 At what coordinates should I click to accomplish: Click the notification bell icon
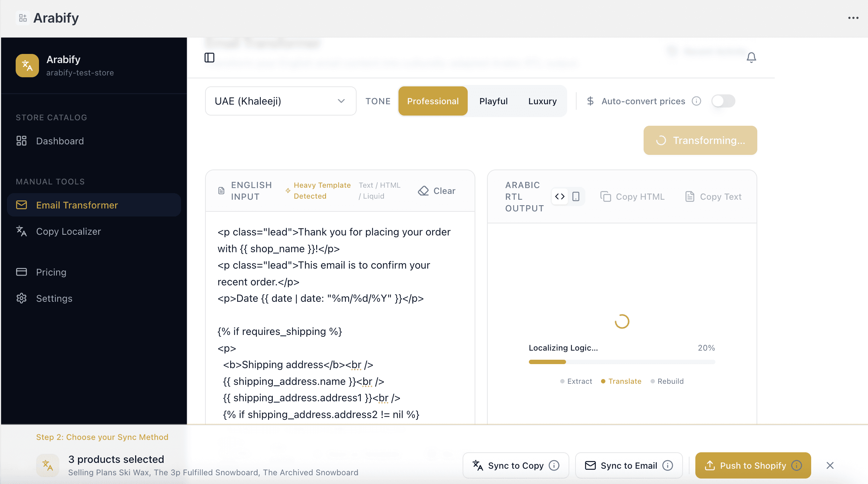click(751, 58)
